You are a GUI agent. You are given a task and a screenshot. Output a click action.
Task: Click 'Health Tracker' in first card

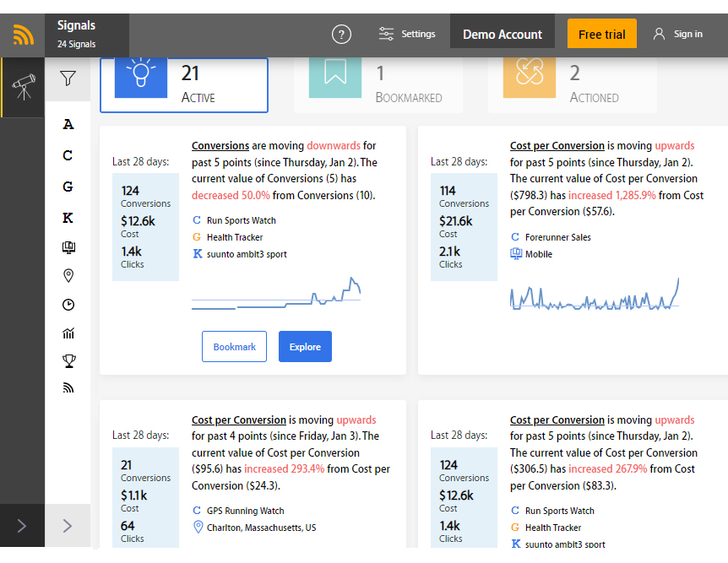(235, 237)
